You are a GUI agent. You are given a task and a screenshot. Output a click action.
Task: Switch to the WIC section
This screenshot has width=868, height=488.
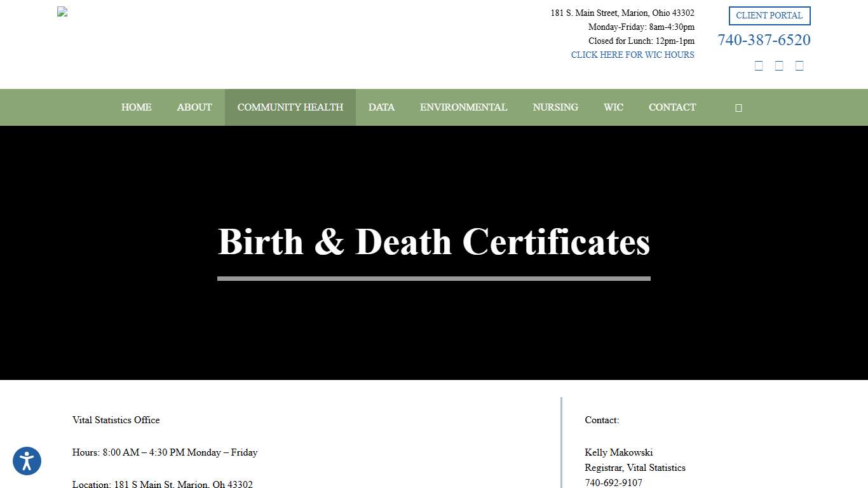coord(613,107)
